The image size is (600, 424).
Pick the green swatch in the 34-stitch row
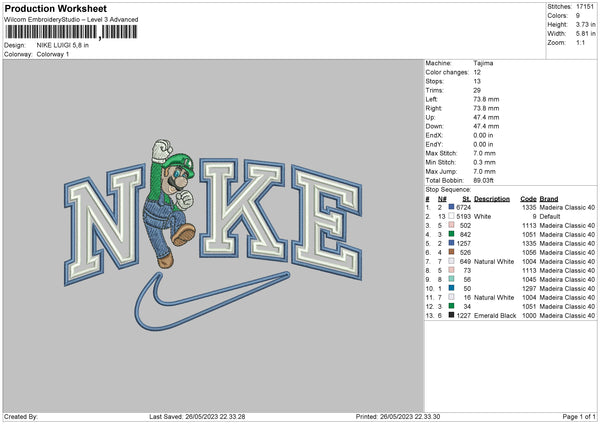[451, 306]
